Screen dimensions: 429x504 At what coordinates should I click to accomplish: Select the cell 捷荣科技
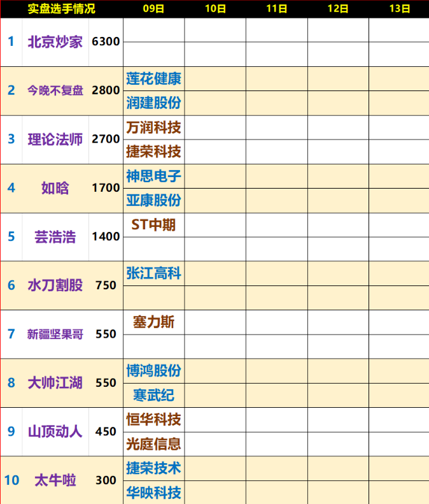(x=153, y=152)
